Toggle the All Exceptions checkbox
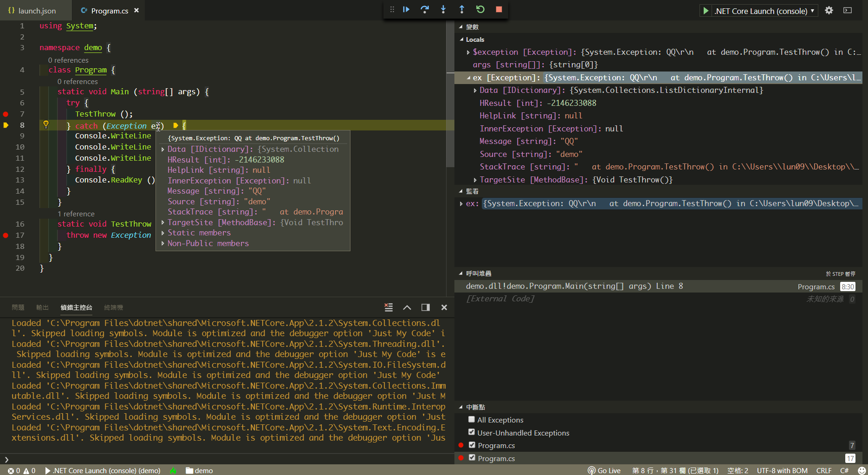868x475 pixels. coord(472,419)
